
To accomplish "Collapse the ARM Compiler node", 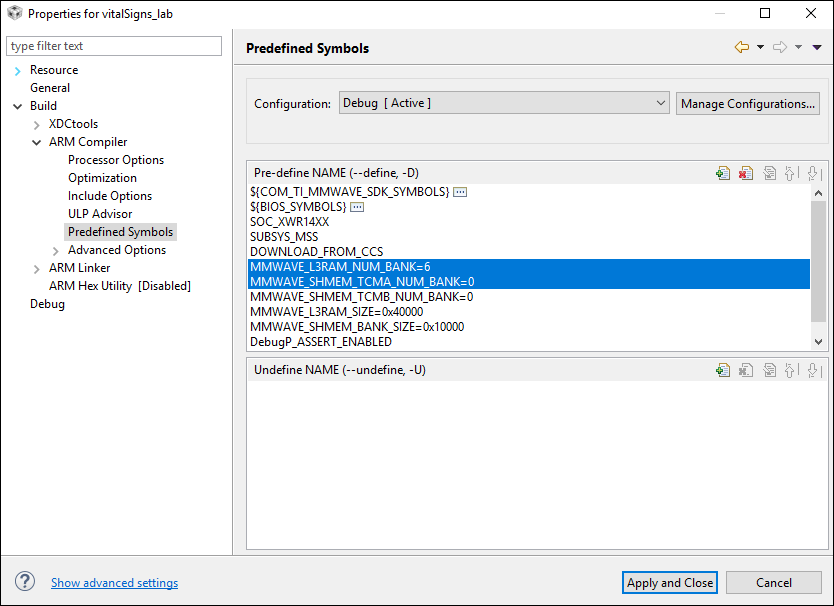I will tap(37, 143).
